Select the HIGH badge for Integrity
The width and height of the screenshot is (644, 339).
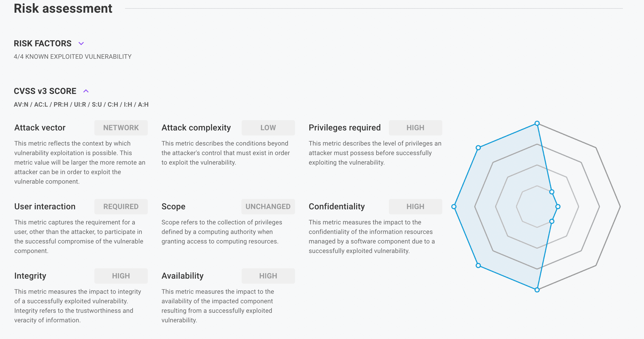click(x=121, y=276)
